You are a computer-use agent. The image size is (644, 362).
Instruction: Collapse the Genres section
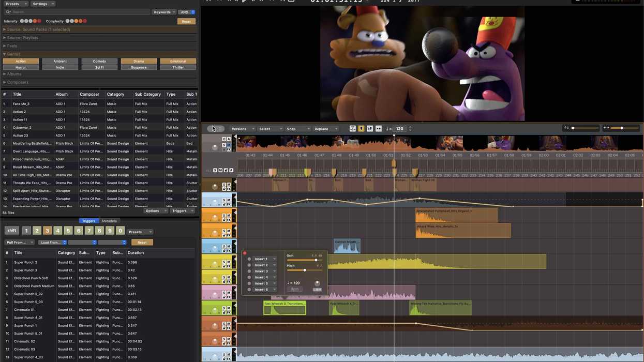tap(5, 54)
